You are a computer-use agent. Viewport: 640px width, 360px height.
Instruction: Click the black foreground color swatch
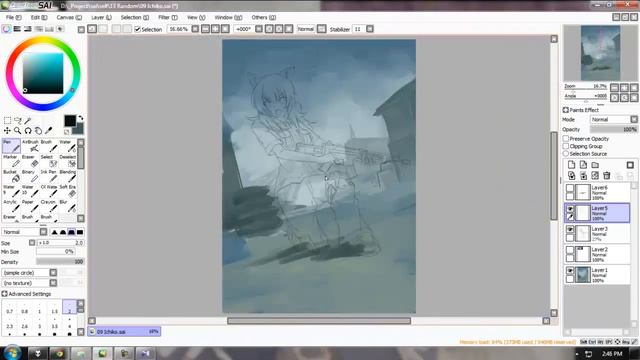tap(70, 120)
